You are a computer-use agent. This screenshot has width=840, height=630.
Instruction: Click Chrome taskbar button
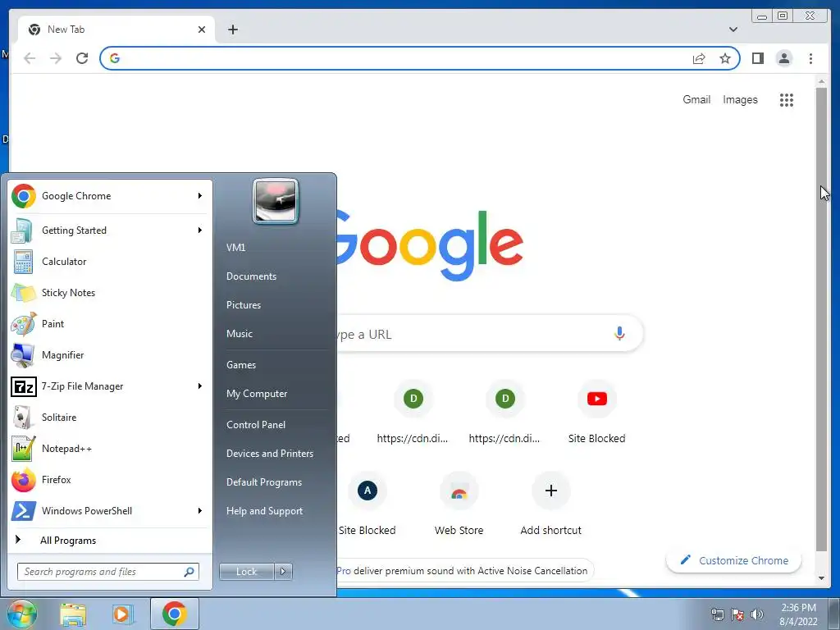[175, 614]
